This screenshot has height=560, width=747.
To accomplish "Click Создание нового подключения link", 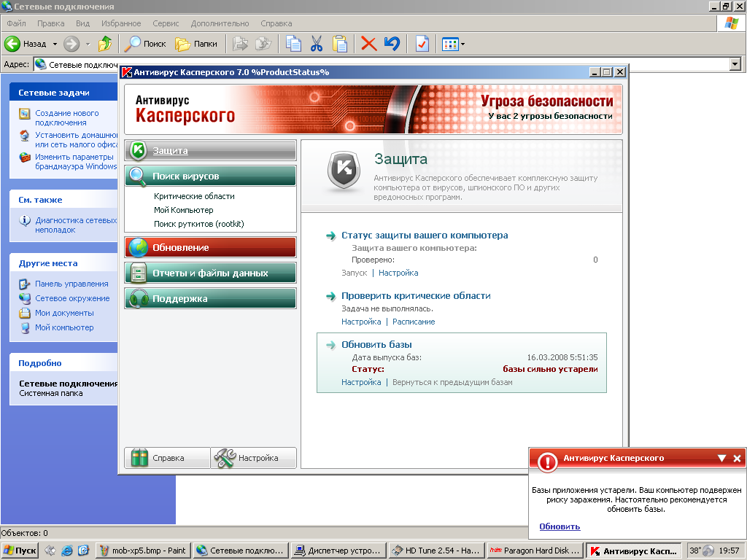I will [x=67, y=117].
